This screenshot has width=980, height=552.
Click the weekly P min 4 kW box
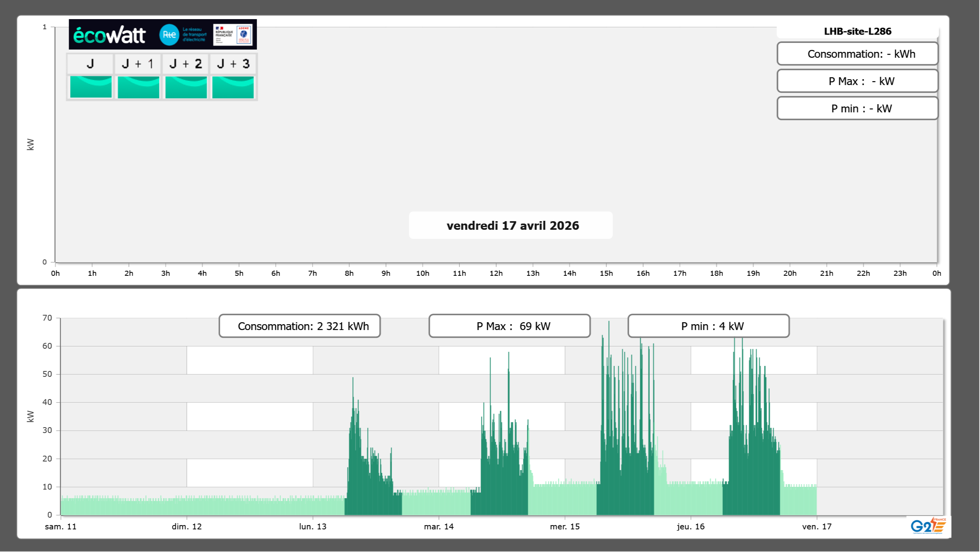(708, 326)
